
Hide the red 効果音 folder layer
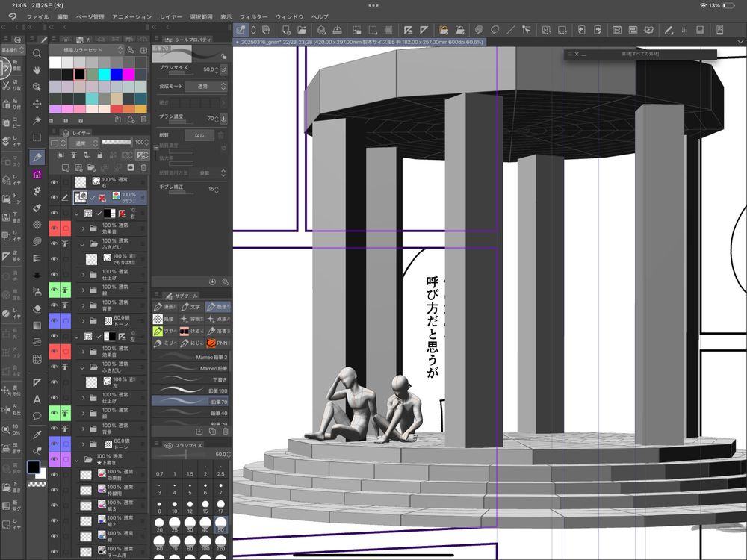[x=54, y=227]
